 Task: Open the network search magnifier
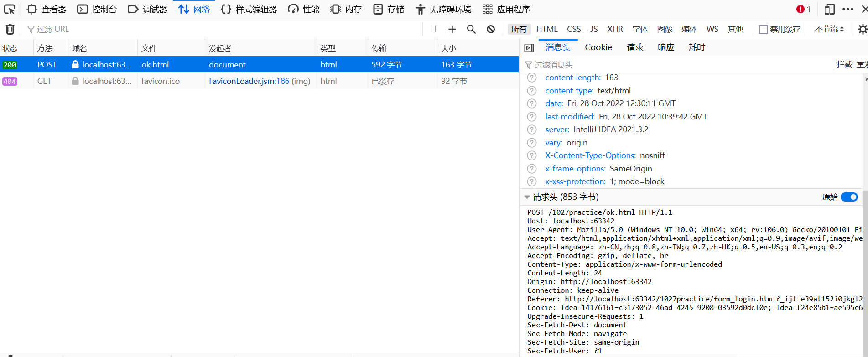click(x=471, y=29)
